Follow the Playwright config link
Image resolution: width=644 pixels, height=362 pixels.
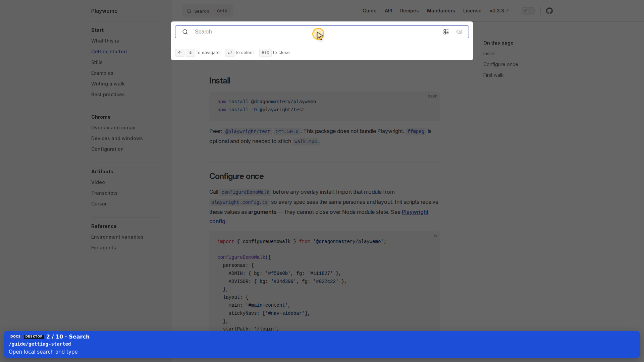[415, 212]
